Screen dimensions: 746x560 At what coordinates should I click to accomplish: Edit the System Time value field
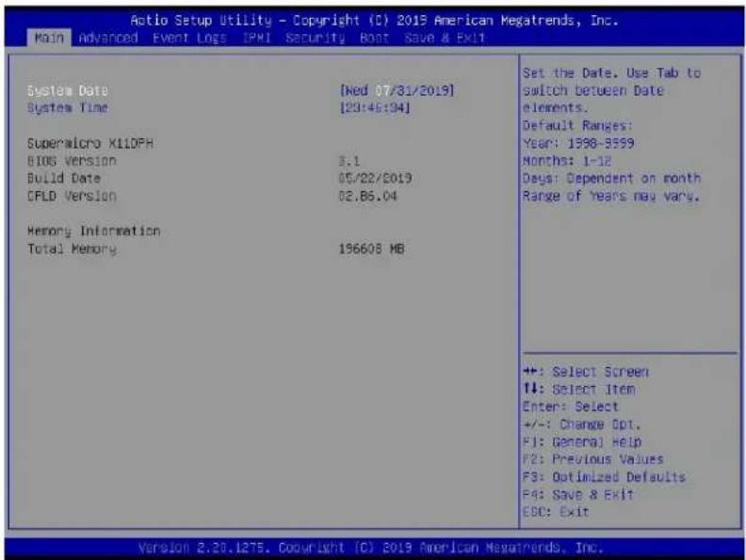click(375, 108)
